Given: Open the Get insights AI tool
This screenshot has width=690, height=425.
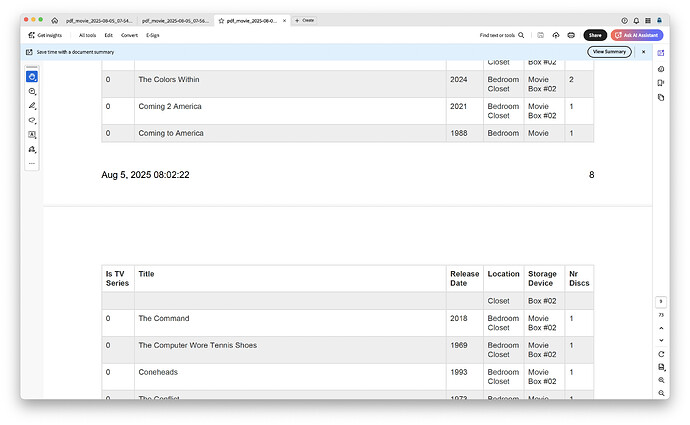Looking at the screenshot, I should tap(45, 35).
